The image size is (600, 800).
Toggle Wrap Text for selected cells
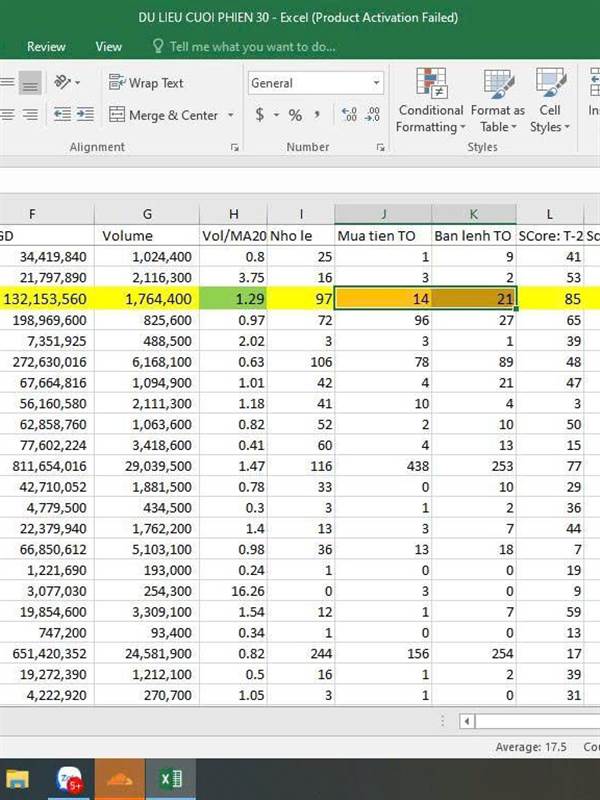pyautogui.click(x=146, y=83)
